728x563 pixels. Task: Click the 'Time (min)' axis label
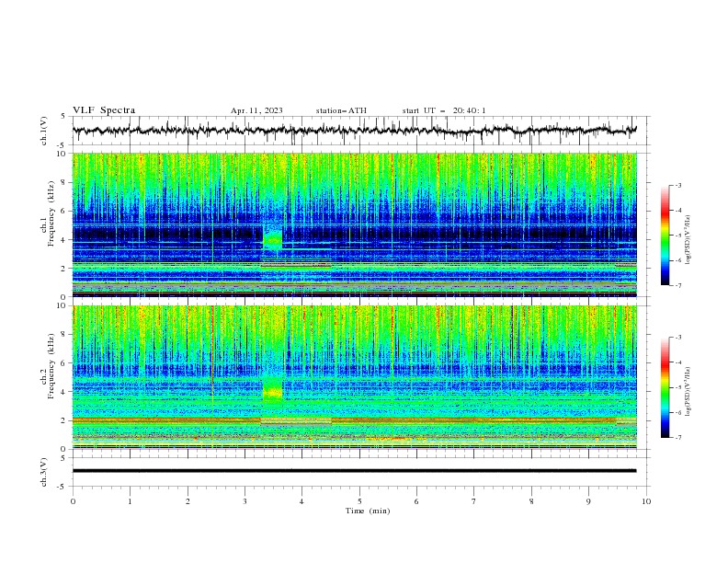click(x=368, y=511)
